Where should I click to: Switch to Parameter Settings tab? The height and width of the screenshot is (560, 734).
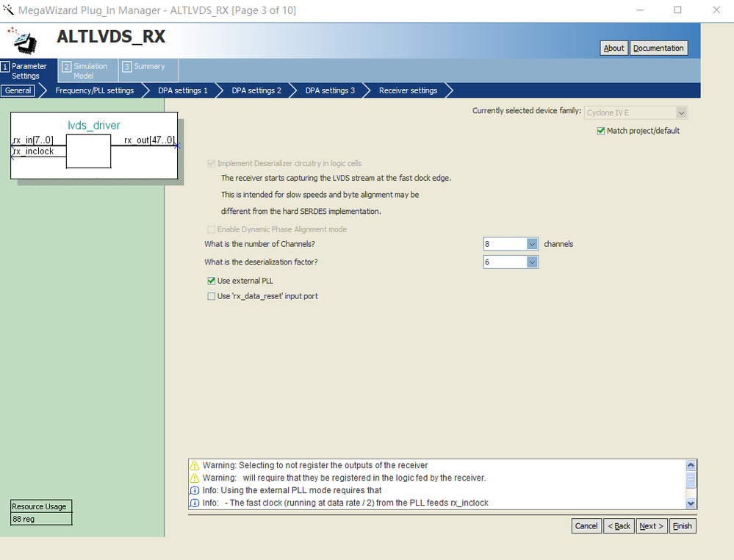coord(29,71)
